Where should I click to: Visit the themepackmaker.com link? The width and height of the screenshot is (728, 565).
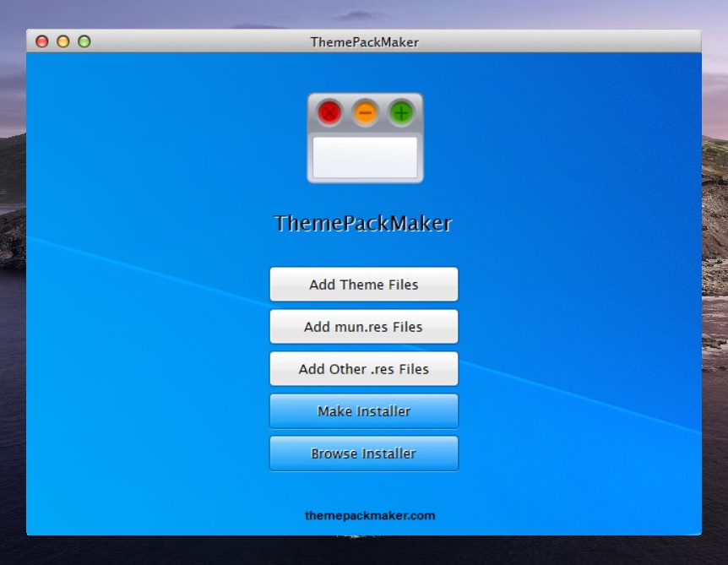(x=370, y=515)
